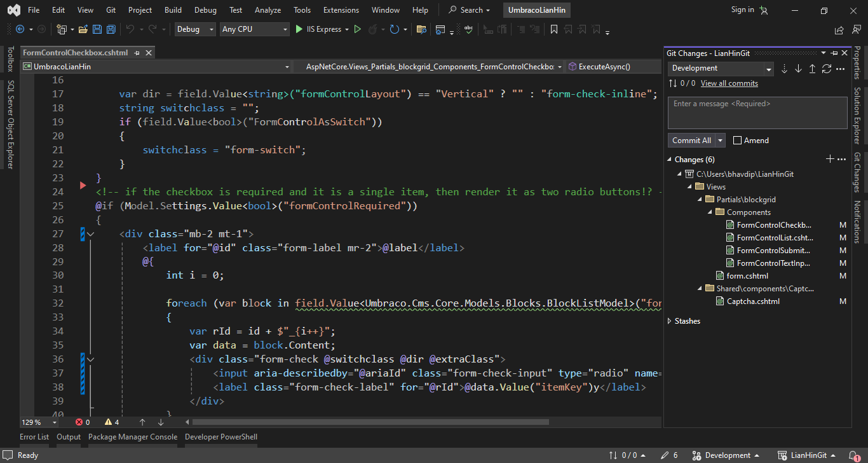Collapse the Views folder in changes tree
Screen dimensions: 868x463
point(690,187)
